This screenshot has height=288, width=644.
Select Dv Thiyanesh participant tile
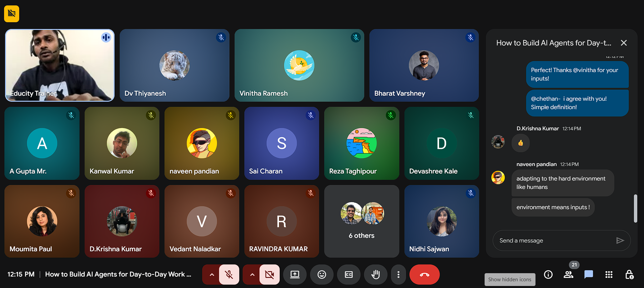pos(175,65)
